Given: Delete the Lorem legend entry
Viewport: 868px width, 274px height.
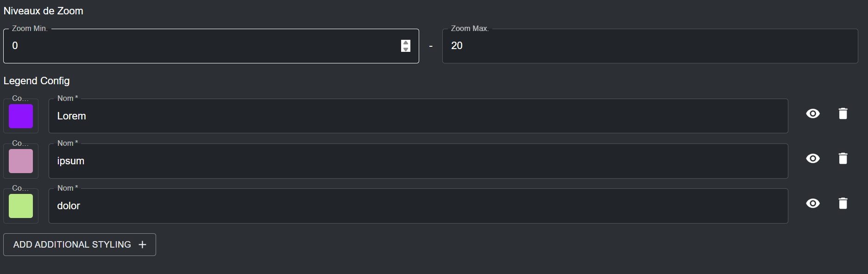Looking at the screenshot, I should click(843, 114).
